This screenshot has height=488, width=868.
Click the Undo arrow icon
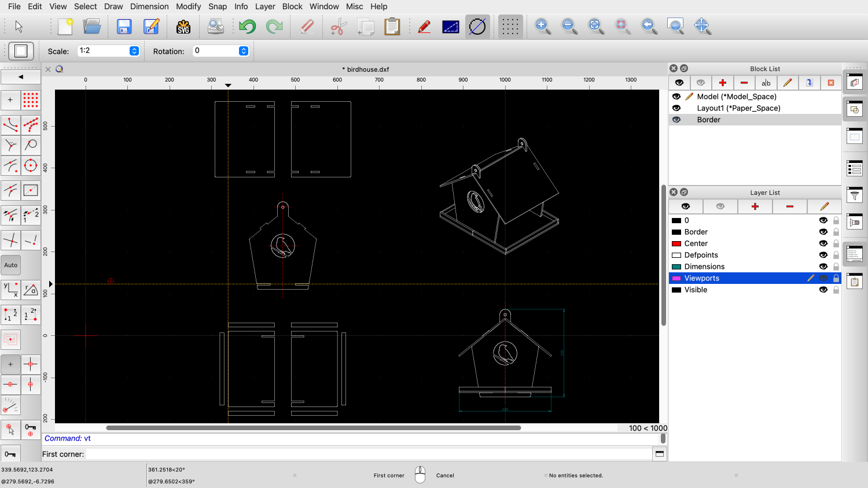[x=247, y=27]
